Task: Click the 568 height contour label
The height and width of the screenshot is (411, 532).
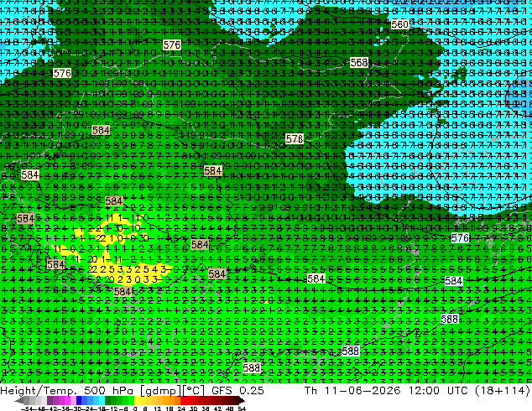Action: pos(359,62)
